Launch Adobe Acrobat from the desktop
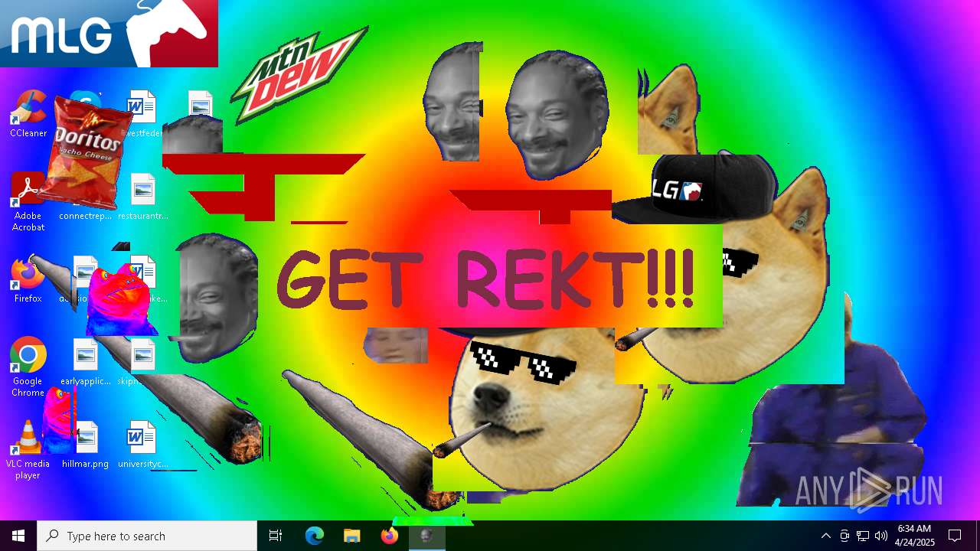Viewport: 980px width, 551px height. tap(28, 202)
